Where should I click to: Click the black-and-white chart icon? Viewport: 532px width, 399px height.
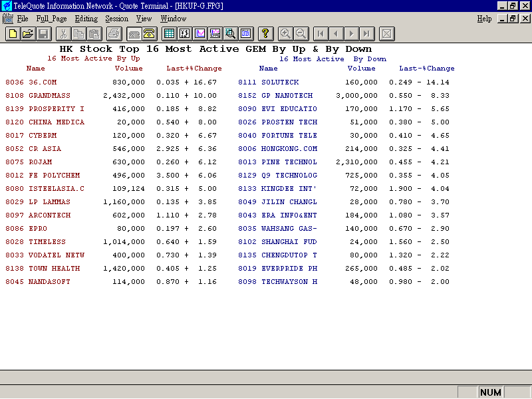click(185, 34)
